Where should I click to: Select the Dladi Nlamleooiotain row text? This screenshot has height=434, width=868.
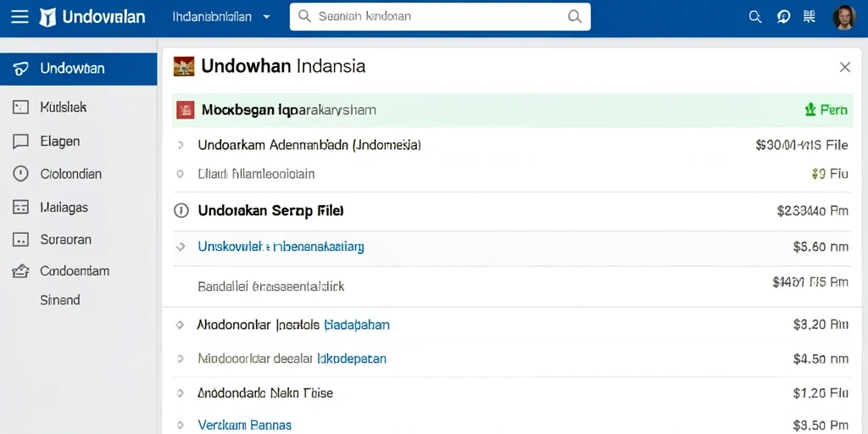click(256, 175)
